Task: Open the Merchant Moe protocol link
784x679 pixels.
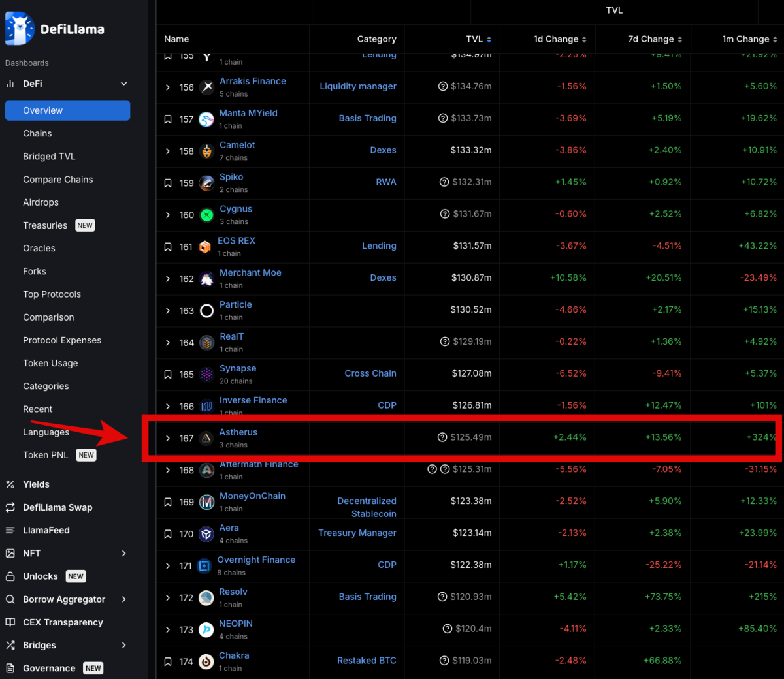Action: click(250, 272)
